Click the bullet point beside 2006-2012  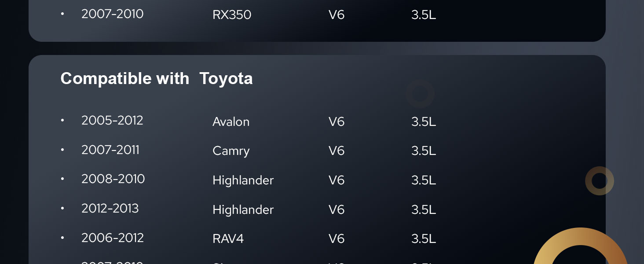(62, 238)
